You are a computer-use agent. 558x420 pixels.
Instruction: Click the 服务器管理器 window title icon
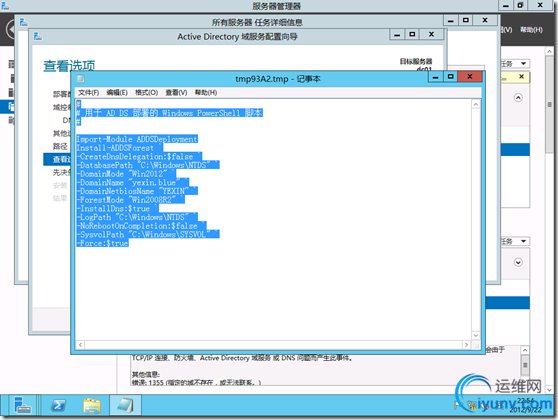click(5, 5)
